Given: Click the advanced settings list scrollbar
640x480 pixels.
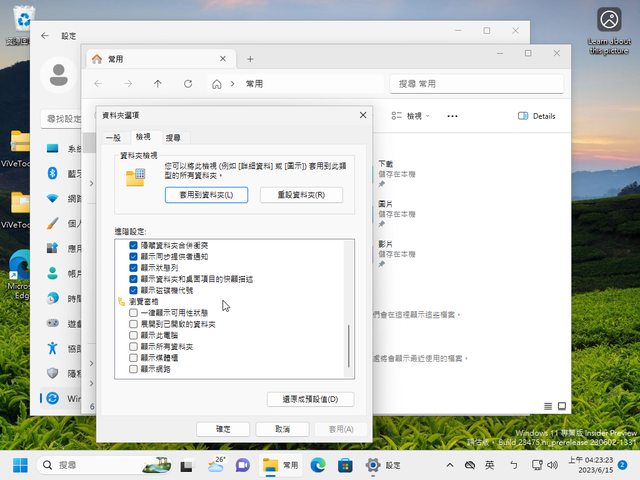Looking at the screenshot, I should [x=348, y=345].
